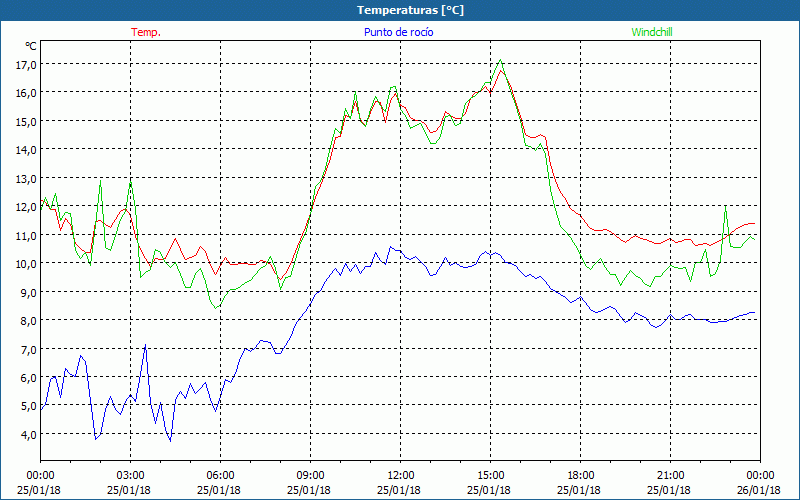Click the 'Temperaturas [°C]' chart title
Viewport: 800px width, 500px height.
point(410,10)
